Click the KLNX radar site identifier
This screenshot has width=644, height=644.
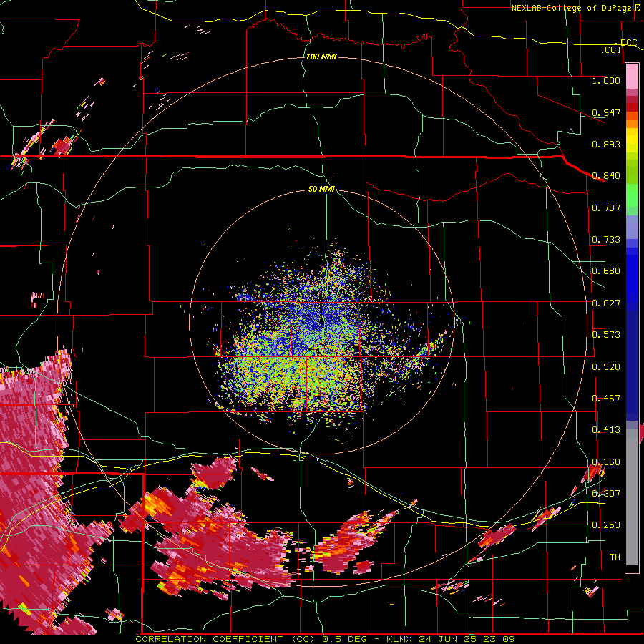401,639
